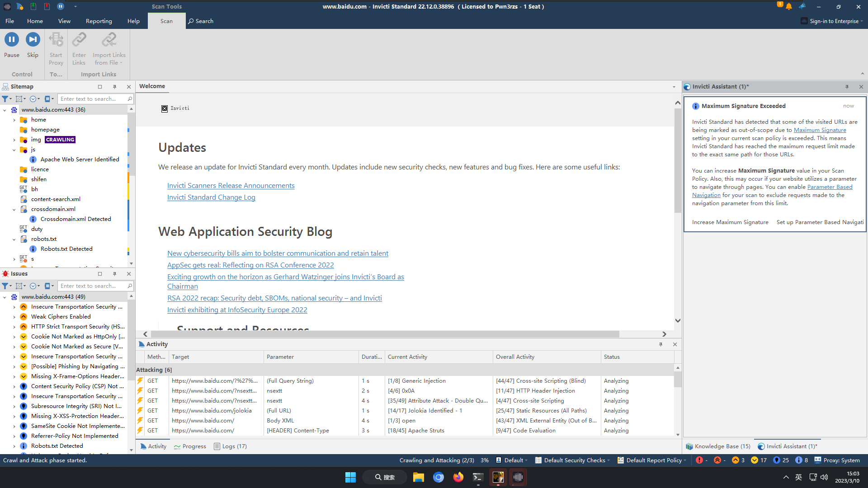Pin the Activity panel
Screen dimensions: 868x488
[661, 344]
